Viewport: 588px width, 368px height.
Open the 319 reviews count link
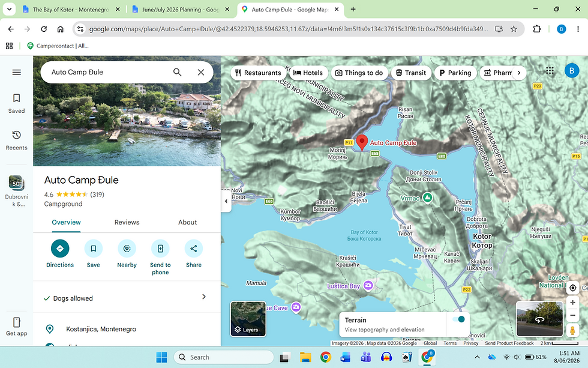pos(97,195)
